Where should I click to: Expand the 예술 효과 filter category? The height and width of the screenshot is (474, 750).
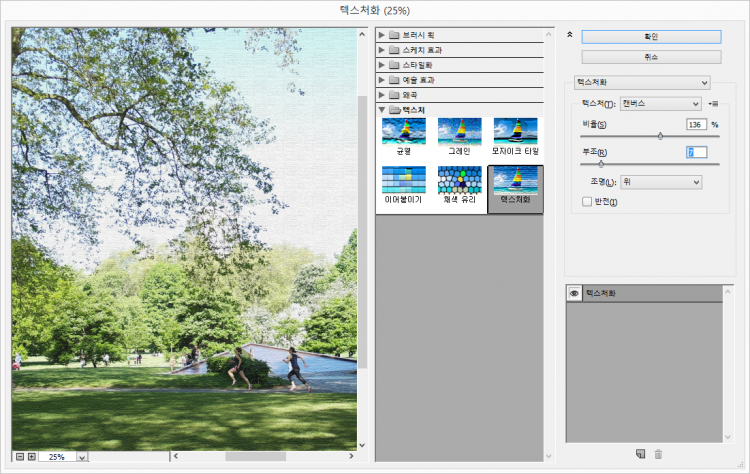[x=382, y=80]
